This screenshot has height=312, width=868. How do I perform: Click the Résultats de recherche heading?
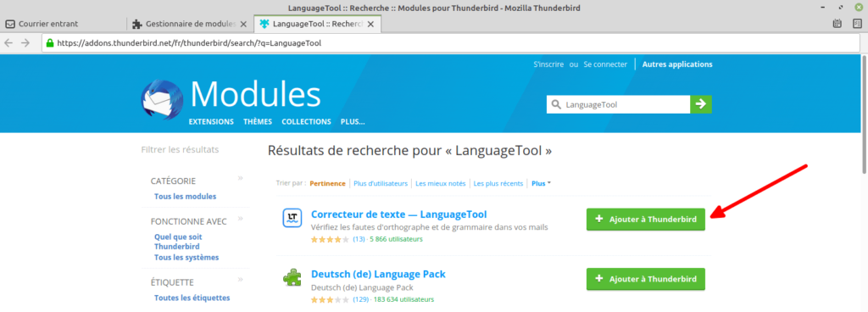pos(409,150)
